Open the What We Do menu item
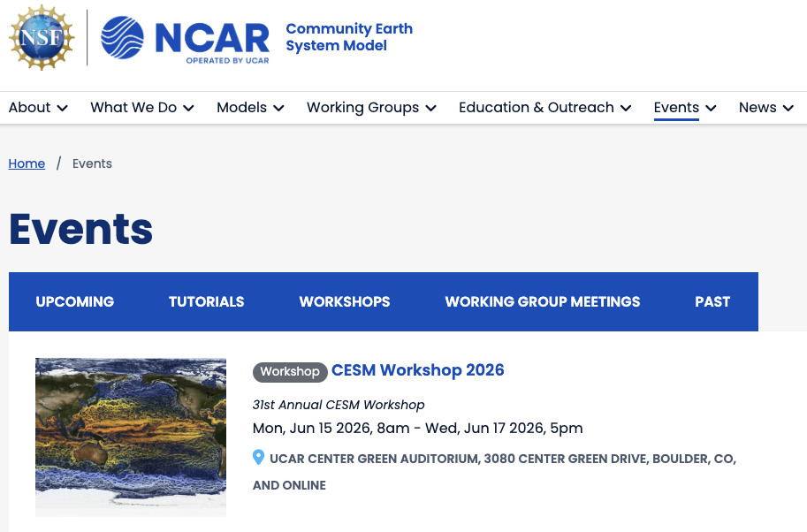 pos(133,108)
